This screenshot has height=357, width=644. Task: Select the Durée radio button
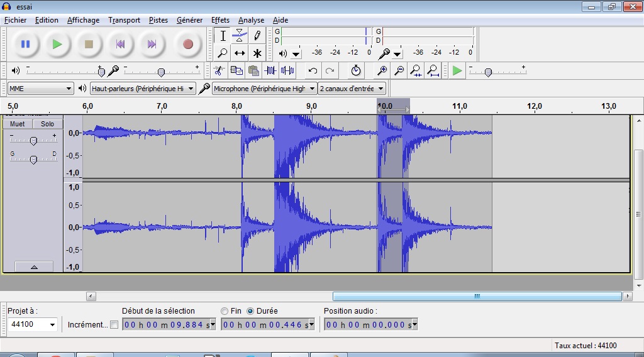coord(250,311)
